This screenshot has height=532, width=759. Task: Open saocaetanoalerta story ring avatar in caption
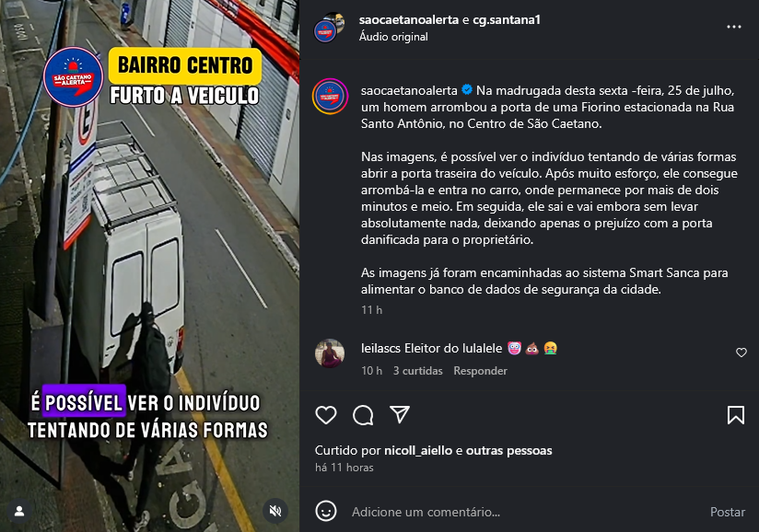330,97
